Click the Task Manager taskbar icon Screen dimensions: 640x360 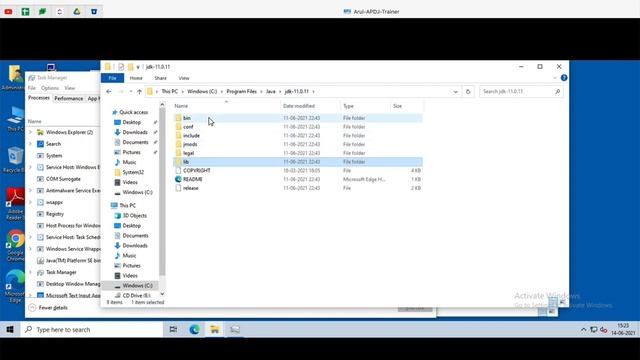coord(235,329)
